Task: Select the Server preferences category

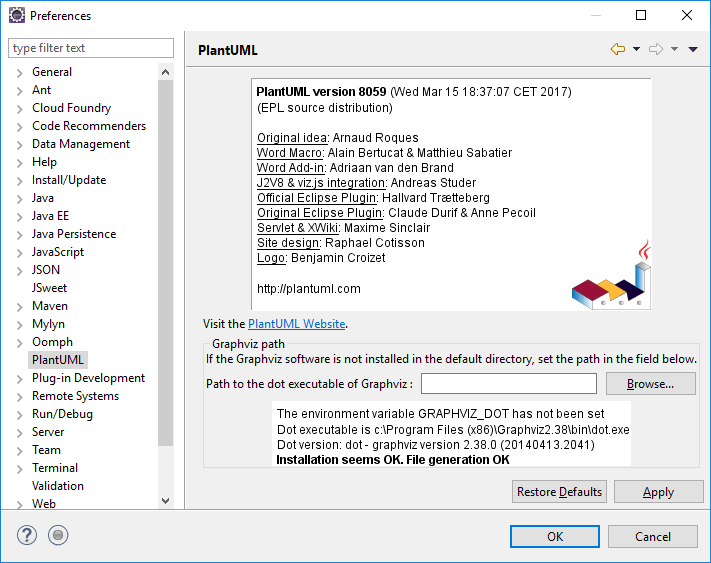Action: 48,432
